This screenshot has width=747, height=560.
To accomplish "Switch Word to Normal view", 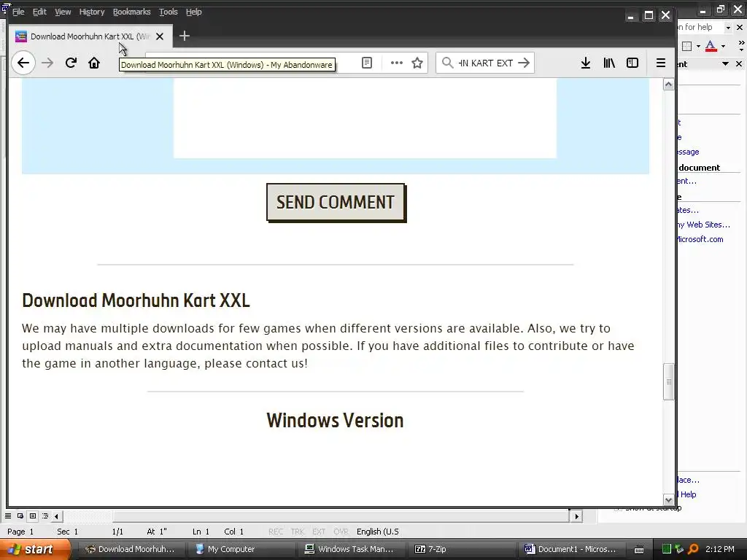I will [x=8, y=516].
